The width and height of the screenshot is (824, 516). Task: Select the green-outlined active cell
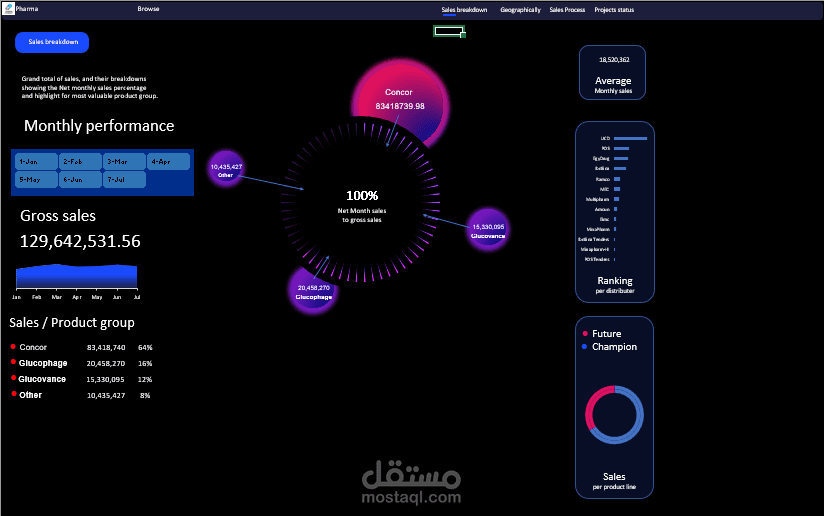(x=449, y=32)
